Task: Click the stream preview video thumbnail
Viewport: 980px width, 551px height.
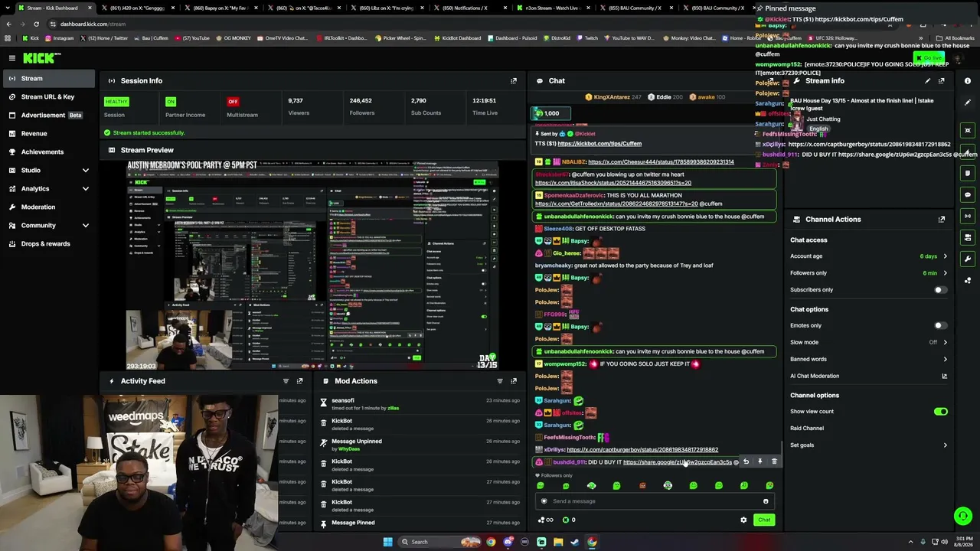Action: pyautogui.click(x=312, y=266)
